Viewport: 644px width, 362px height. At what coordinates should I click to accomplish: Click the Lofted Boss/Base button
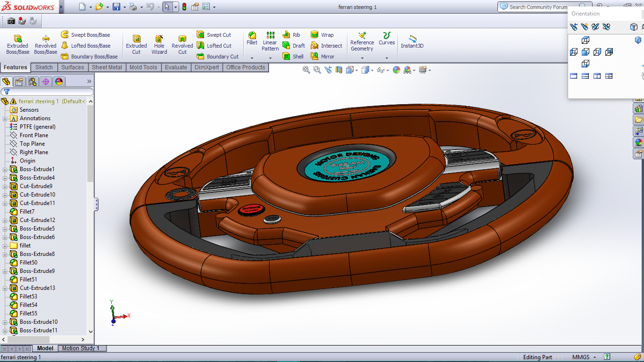[86, 46]
